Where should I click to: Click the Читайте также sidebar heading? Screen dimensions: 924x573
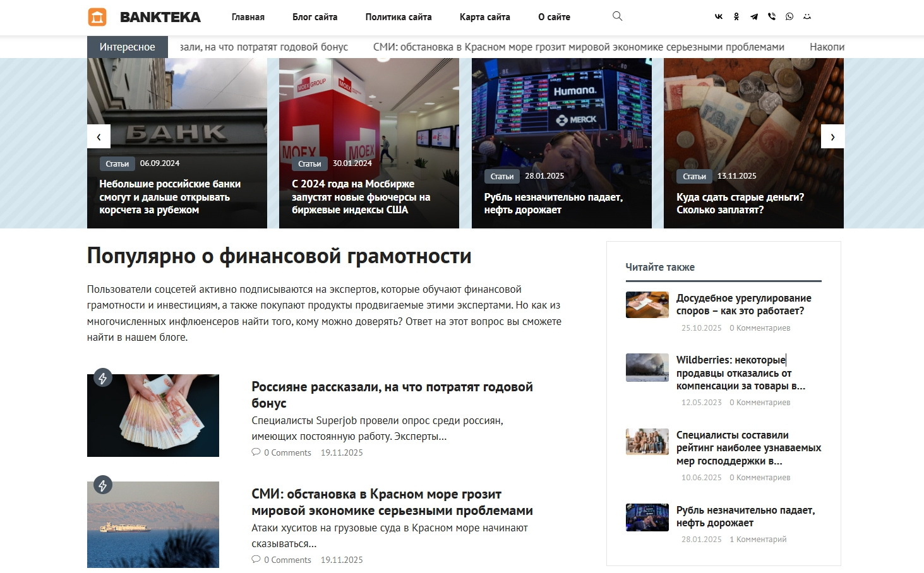click(x=660, y=268)
